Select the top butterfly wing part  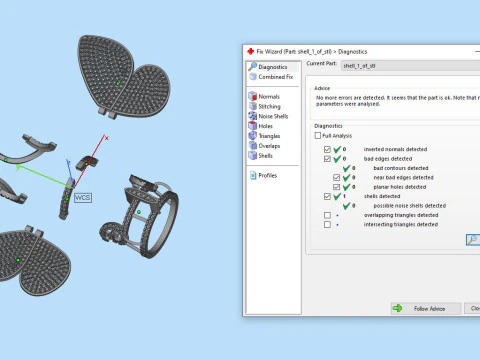pyautogui.click(x=124, y=77)
